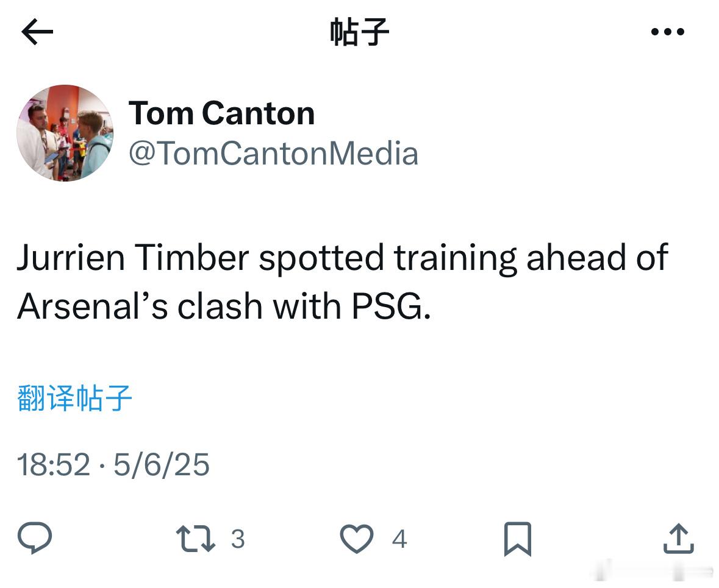Open the three-dot more options menu

(x=668, y=32)
